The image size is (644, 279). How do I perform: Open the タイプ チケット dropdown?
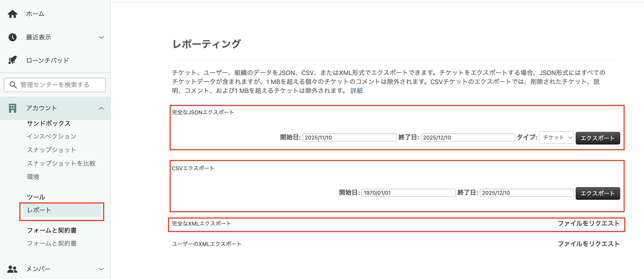[x=556, y=137]
